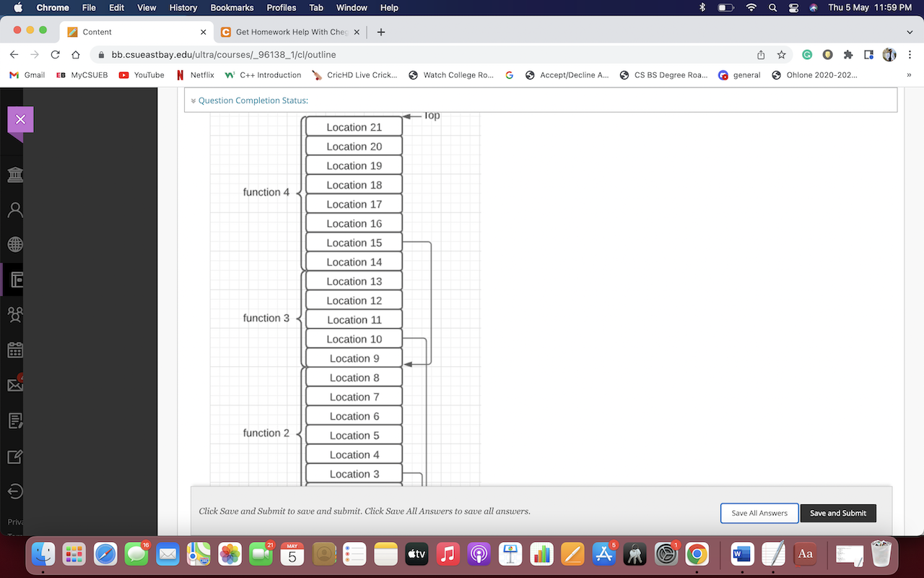Open Messages via the envelope icon with badge
Image resolution: width=924 pixels, height=578 pixels.
[14, 384]
